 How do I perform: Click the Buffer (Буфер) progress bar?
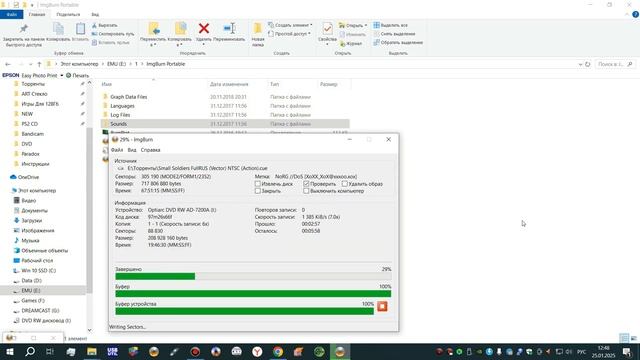[x=253, y=293]
